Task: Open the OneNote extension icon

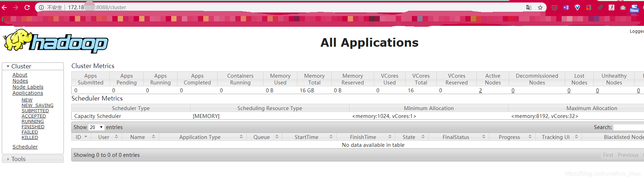Action: tap(566, 7)
